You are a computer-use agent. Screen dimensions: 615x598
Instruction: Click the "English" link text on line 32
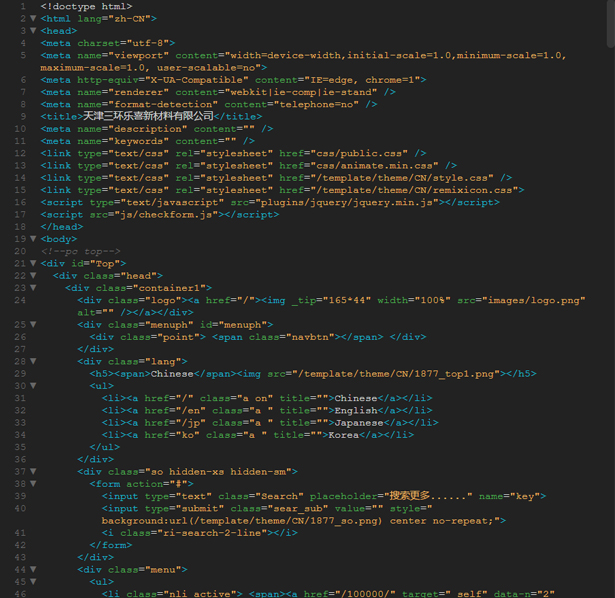point(356,411)
